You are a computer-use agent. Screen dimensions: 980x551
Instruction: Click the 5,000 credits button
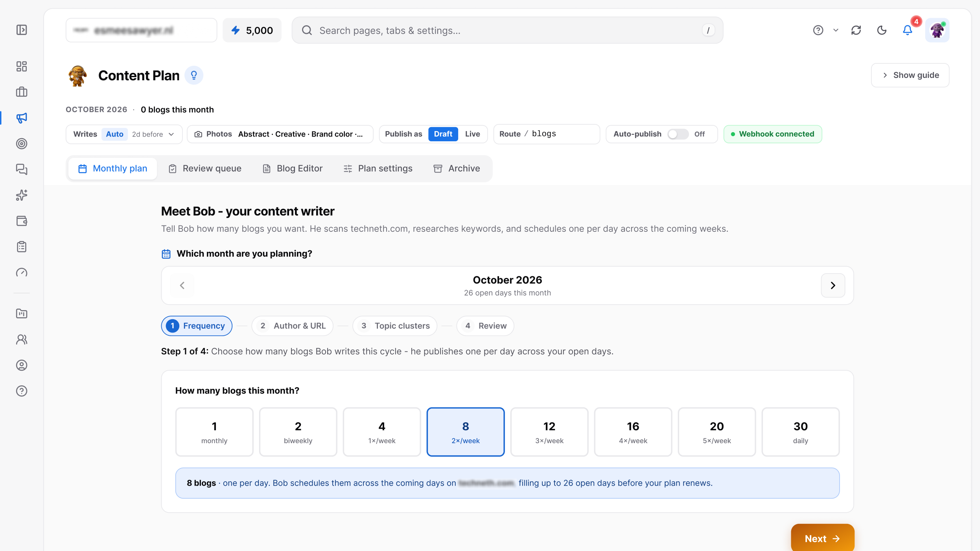point(252,30)
